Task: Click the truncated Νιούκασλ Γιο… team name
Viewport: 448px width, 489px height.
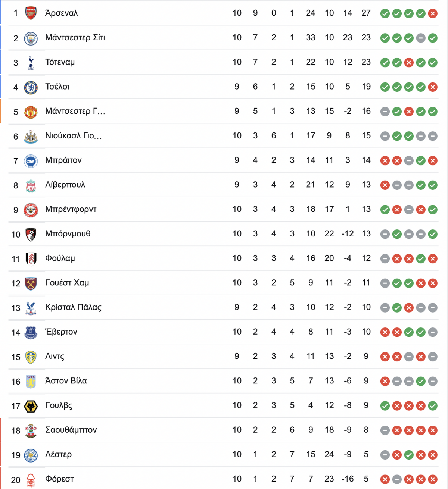Action: [x=74, y=136]
